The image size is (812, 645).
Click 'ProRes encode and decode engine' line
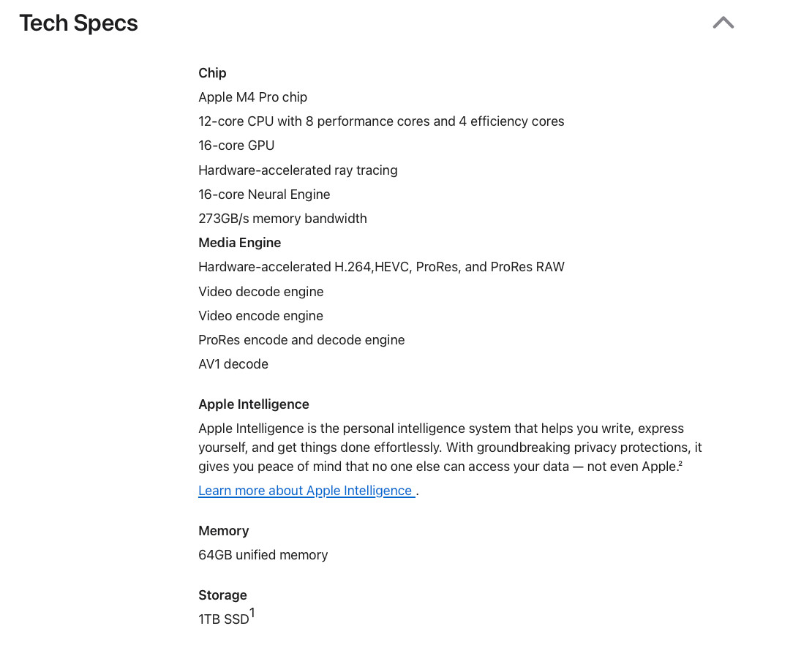(301, 340)
